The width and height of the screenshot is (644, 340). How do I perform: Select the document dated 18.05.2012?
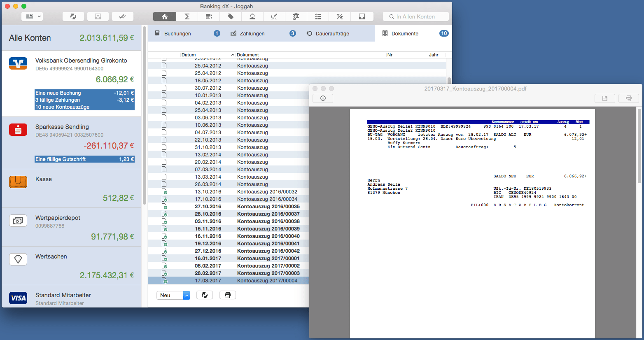pyautogui.click(x=297, y=81)
